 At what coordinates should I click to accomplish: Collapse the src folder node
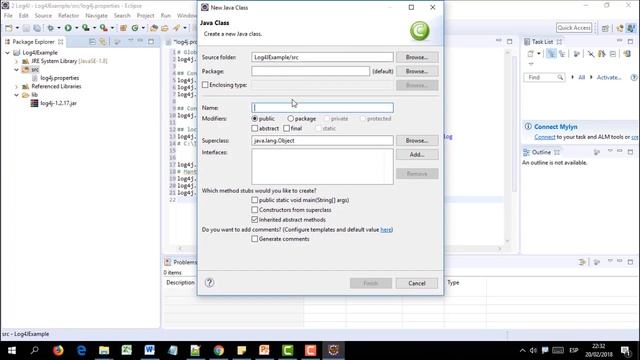click(16, 70)
